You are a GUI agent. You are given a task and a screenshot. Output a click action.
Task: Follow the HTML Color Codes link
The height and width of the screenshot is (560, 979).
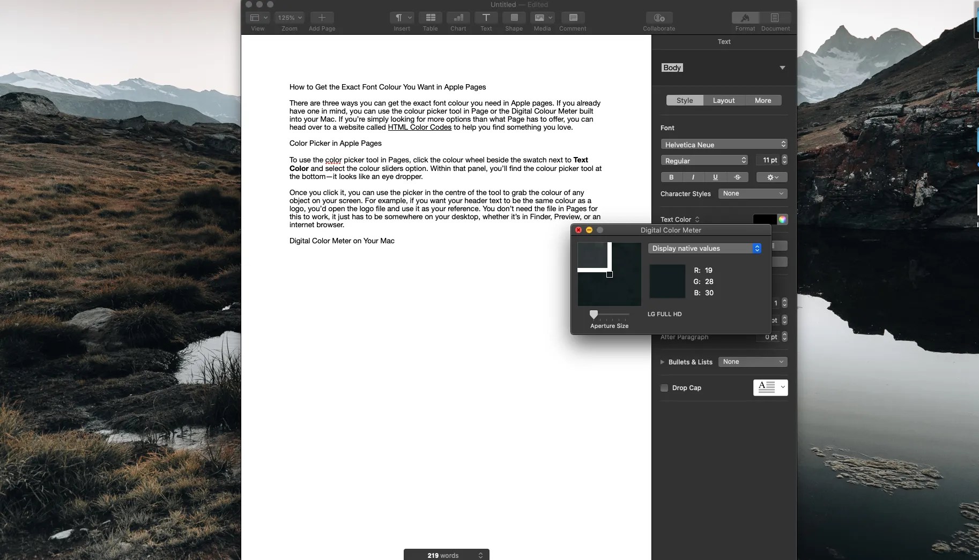coord(419,128)
